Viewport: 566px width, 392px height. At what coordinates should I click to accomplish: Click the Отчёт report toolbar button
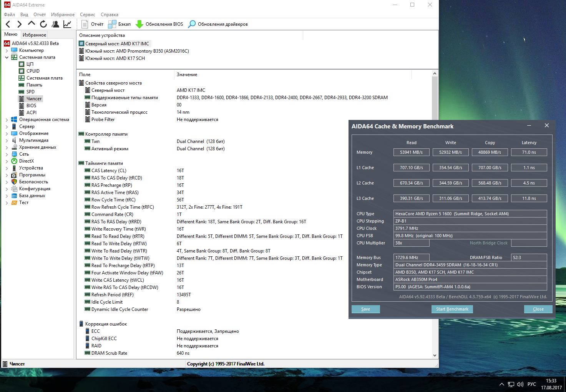93,24
